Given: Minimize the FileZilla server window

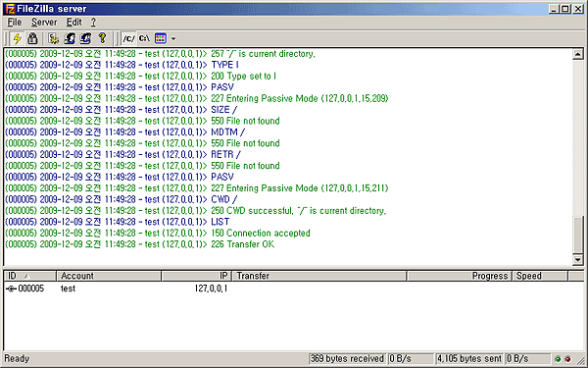Looking at the screenshot, I should point(555,9).
